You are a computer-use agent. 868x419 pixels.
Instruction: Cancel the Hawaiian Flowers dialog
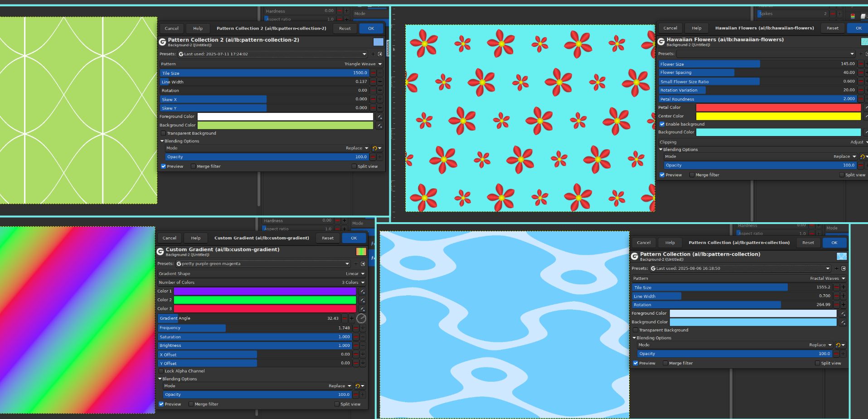(x=670, y=28)
